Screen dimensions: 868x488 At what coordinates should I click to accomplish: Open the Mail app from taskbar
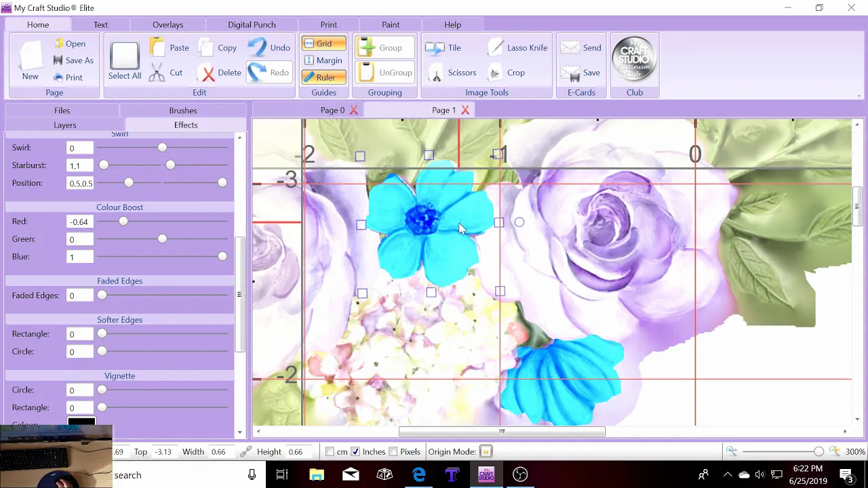pyautogui.click(x=351, y=474)
